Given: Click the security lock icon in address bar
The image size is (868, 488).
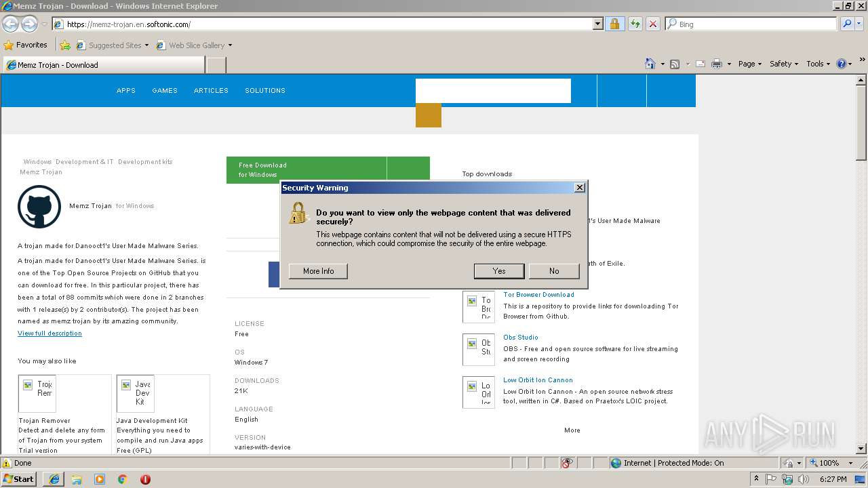Looking at the screenshot, I should click(x=614, y=24).
